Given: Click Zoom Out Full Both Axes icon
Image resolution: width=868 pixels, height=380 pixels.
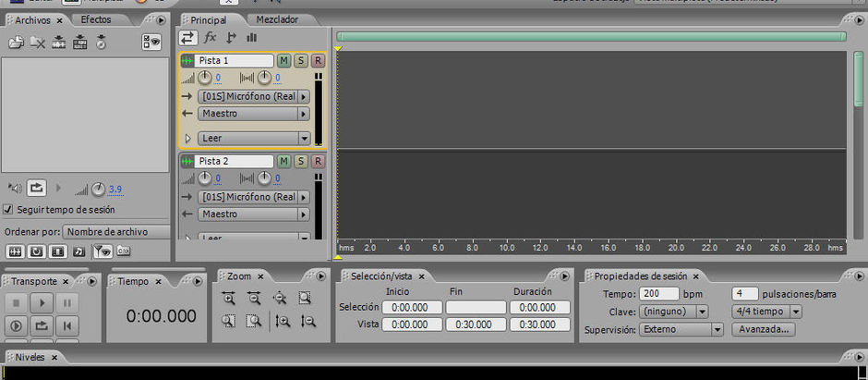Looking at the screenshot, I should pyautogui.click(x=280, y=299).
